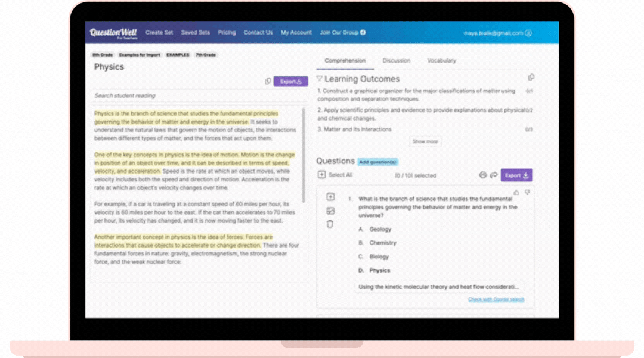The height and width of the screenshot is (358, 644).
Task: Switch to the Discussion tab
Action: (x=397, y=61)
